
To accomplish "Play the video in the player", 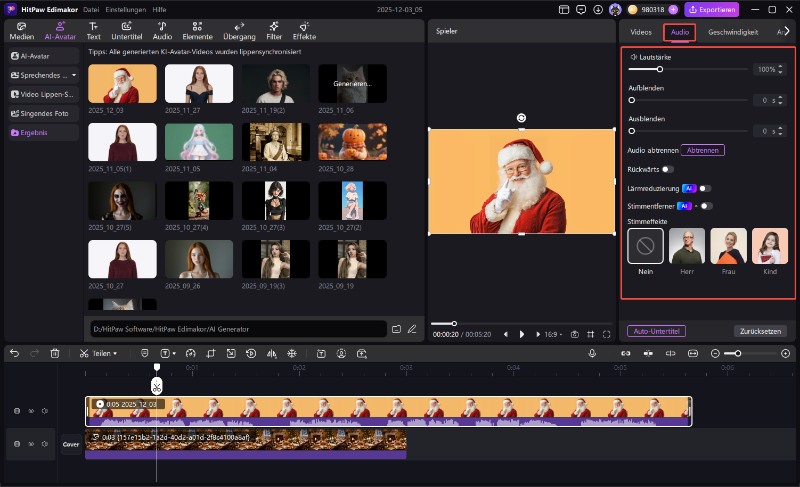I will click(x=521, y=335).
